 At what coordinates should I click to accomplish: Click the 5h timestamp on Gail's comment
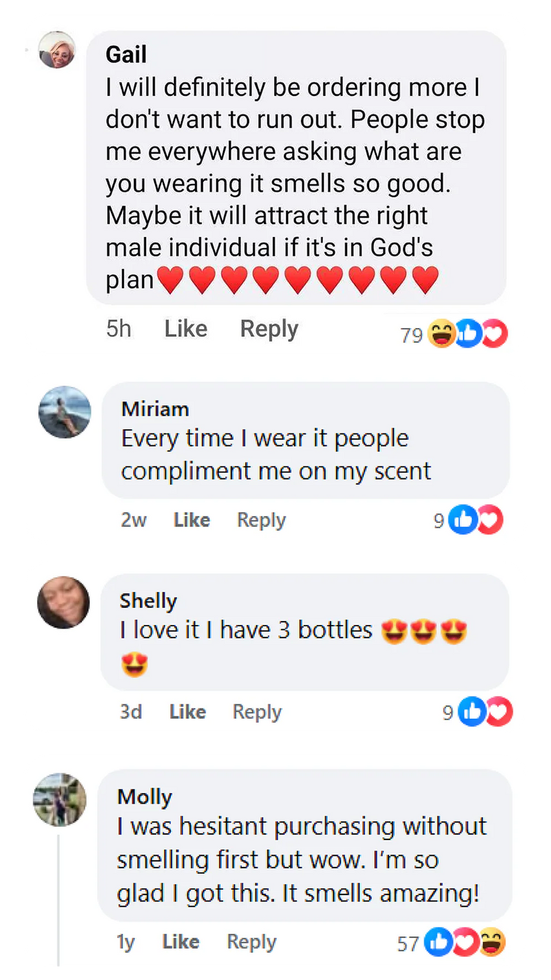[x=118, y=329]
